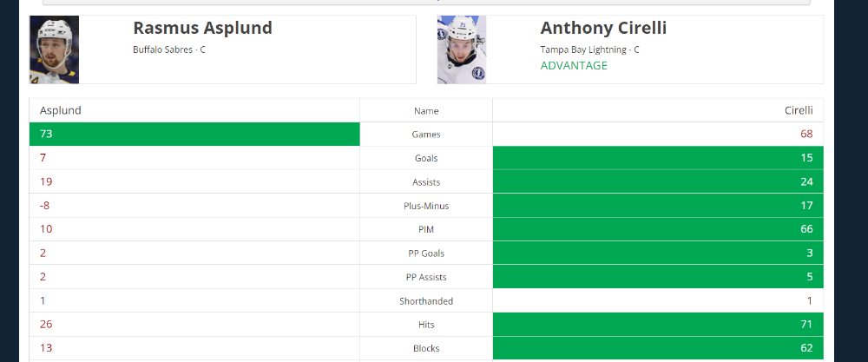This screenshot has width=868, height=362.
Task: Click the Tampa Bay Lightning - C text
Action: (589, 49)
